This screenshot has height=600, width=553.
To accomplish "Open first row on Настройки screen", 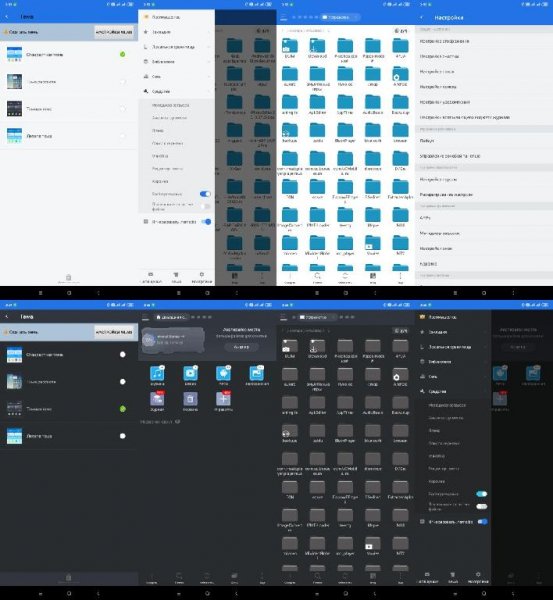I will (x=484, y=41).
